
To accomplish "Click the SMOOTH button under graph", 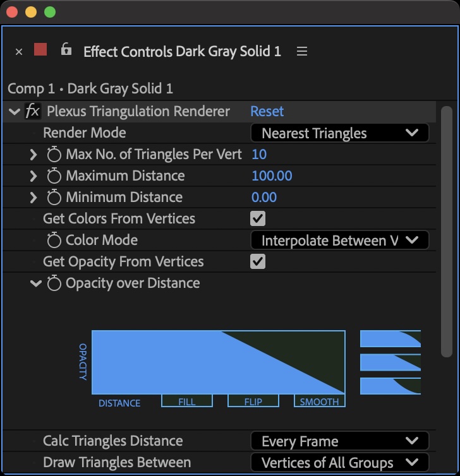I will (x=319, y=402).
